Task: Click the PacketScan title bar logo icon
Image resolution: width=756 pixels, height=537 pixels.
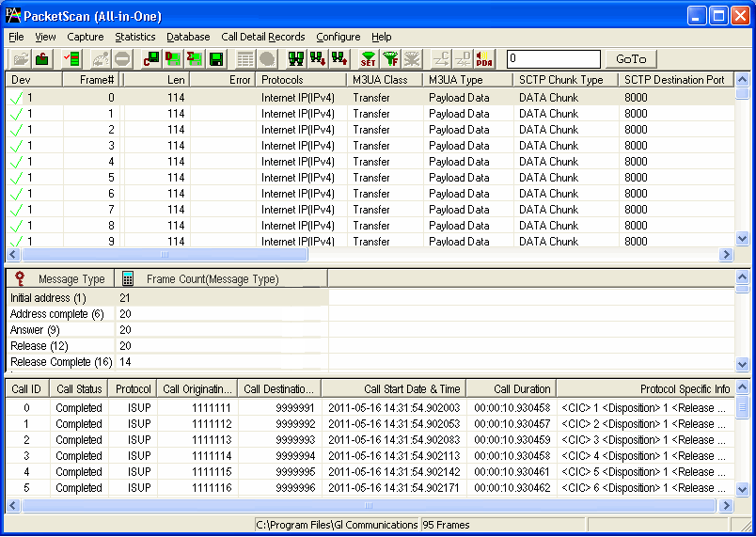Action: coord(13,15)
